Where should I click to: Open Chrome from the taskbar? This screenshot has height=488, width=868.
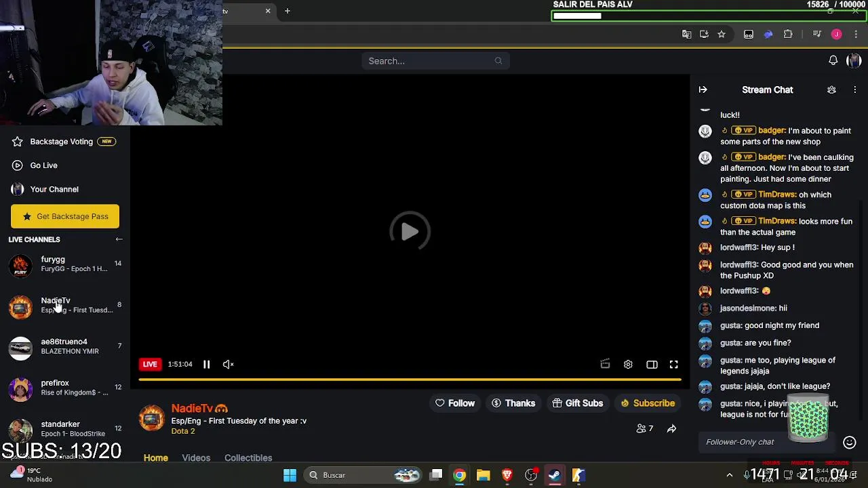coord(460,475)
